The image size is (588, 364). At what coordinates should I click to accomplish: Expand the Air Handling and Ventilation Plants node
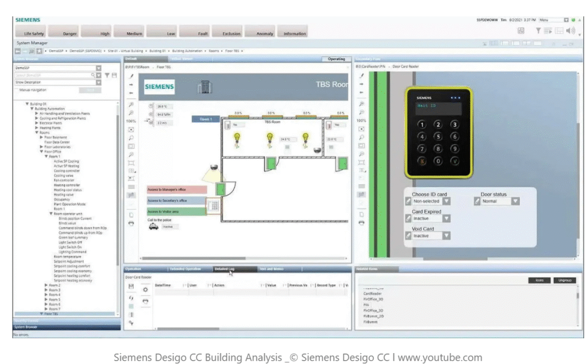tap(36, 113)
